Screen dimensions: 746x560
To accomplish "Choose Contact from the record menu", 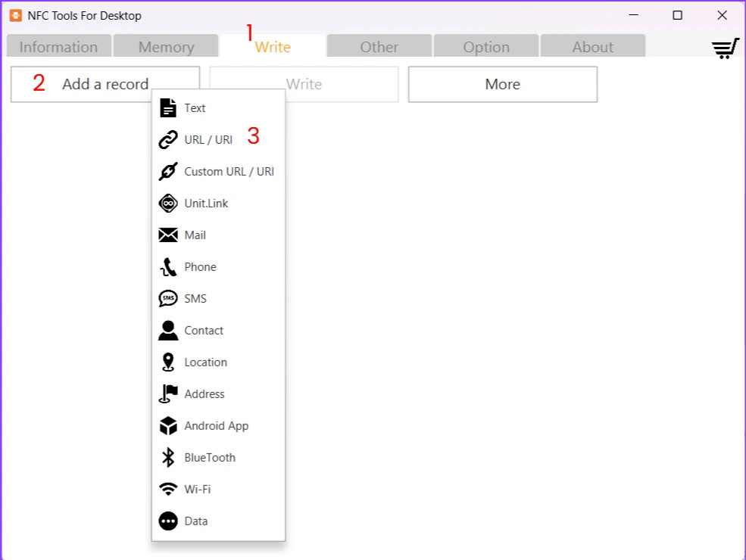I will (204, 331).
